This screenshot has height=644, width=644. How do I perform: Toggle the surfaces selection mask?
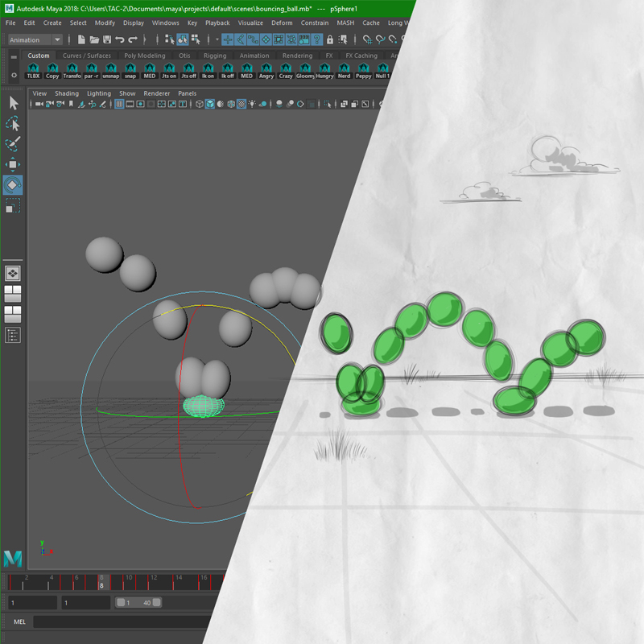(x=266, y=39)
